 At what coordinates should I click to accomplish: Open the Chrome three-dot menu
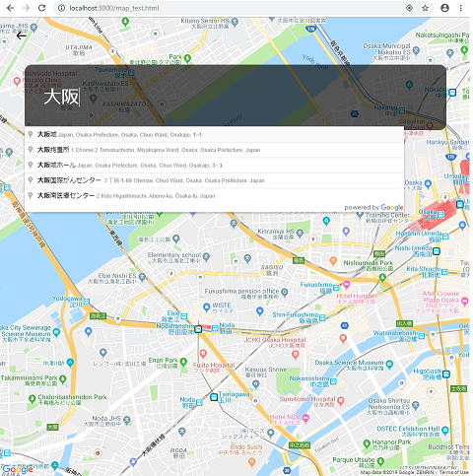461,8
